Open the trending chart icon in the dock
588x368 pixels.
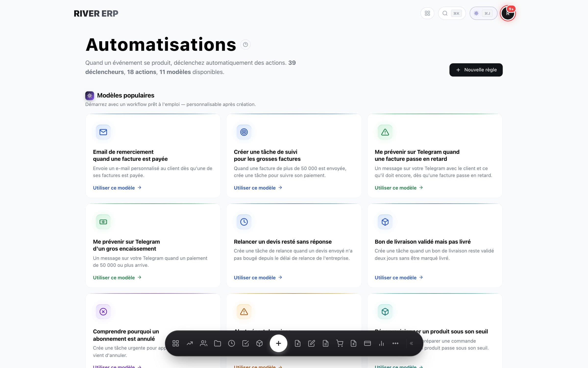[190, 343]
